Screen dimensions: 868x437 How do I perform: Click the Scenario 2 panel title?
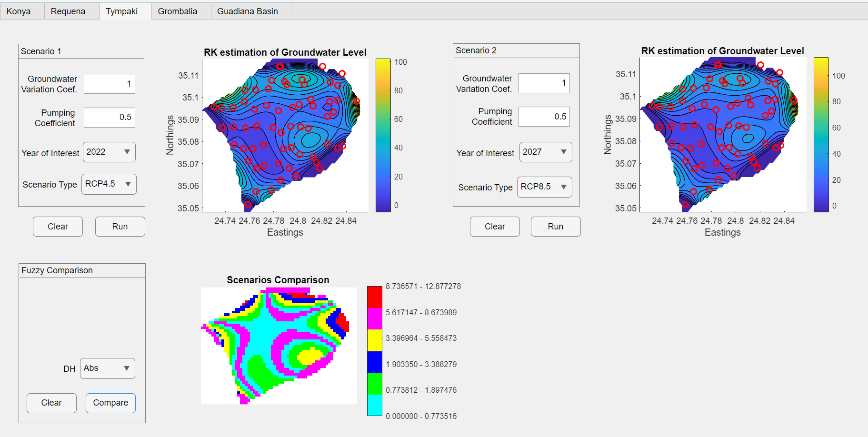click(476, 50)
